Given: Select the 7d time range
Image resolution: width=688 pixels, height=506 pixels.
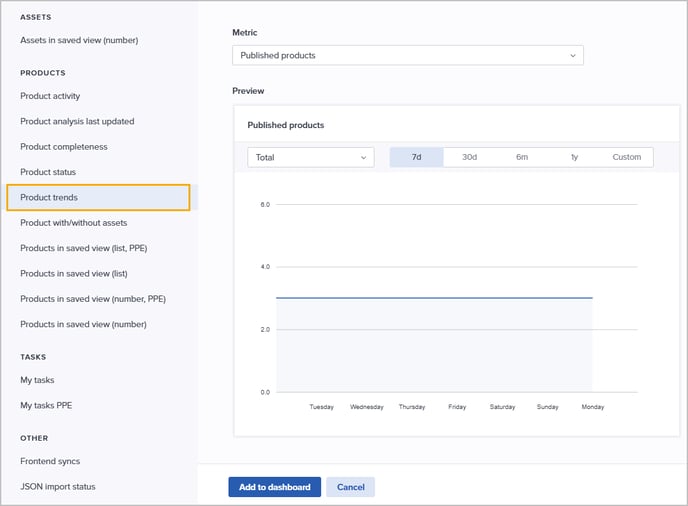Looking at the screenshot, I should pyautogui.click(x=416, y=158).
